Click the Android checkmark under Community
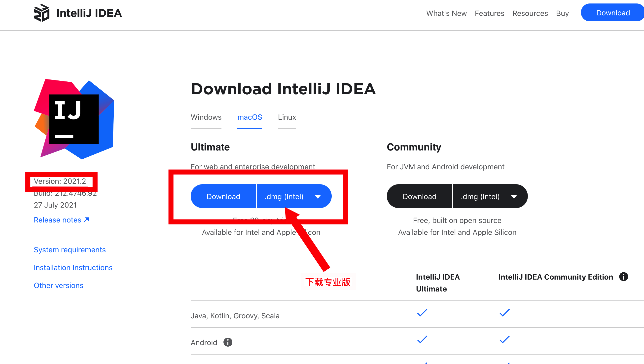 [504, 341]
